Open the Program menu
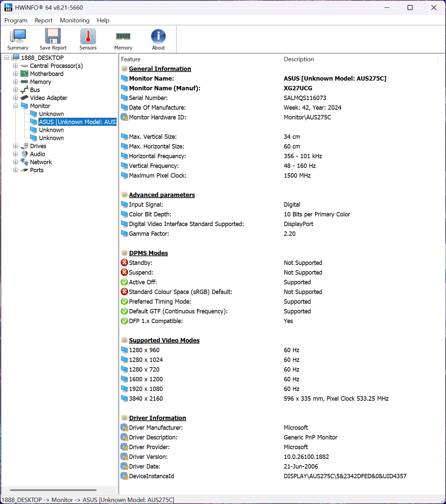This screenshot has height=504, width=446. click(16, 20)
